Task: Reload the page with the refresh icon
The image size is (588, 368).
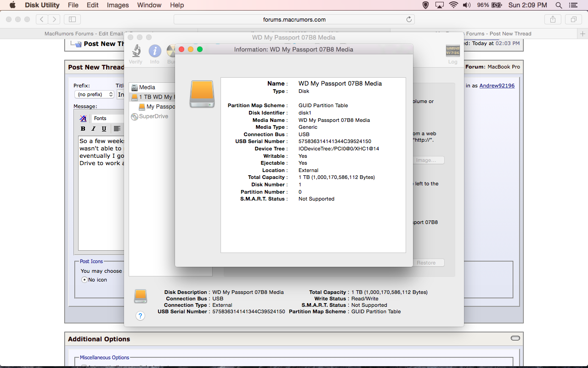Action: pos(409,19)
